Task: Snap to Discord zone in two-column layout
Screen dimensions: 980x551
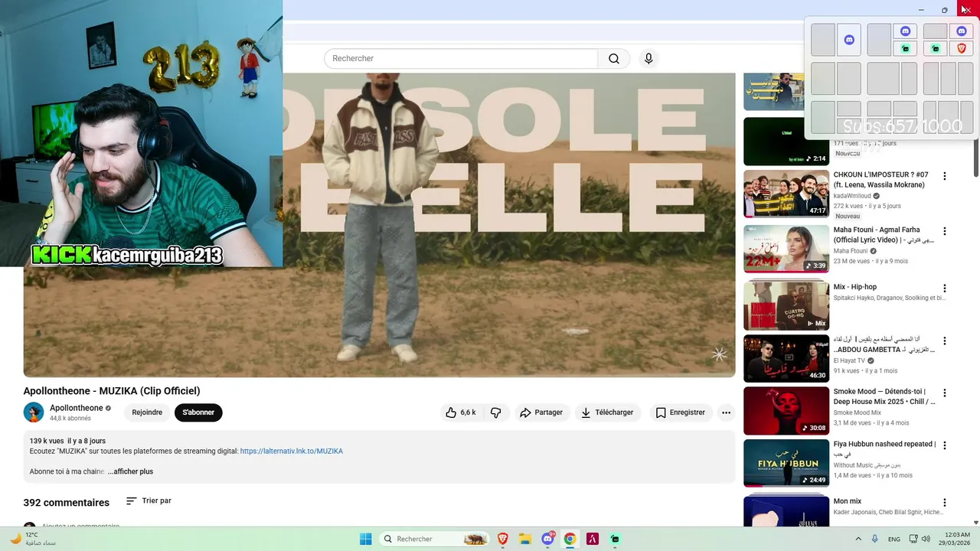Action: (x=849, y=40)
